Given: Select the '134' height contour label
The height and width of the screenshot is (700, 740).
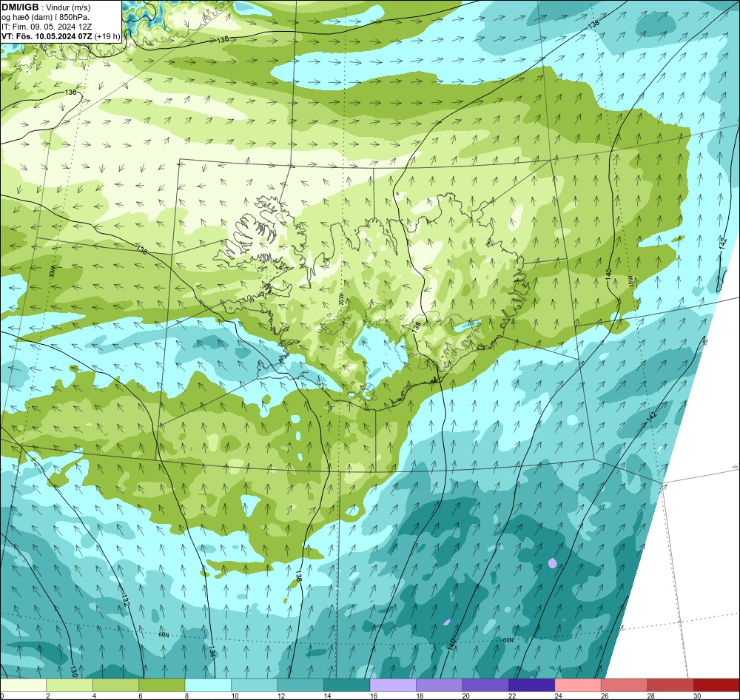Looking at the screenshot, I should 212,653.
